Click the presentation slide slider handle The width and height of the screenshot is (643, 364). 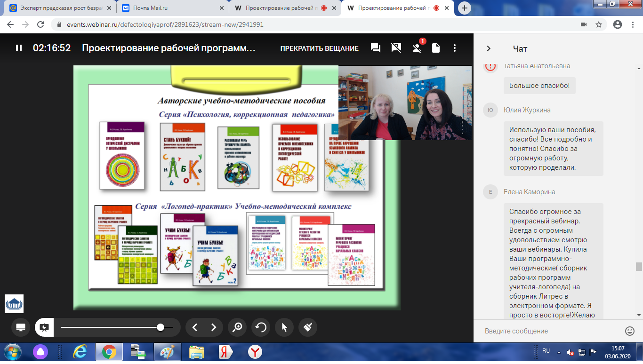[161, 327]
